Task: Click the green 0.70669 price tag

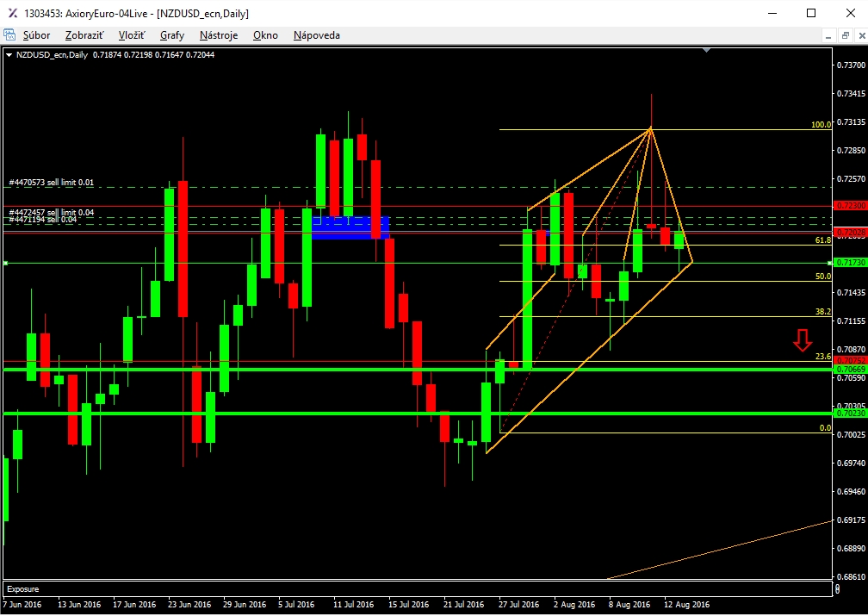Action: (850, 369)
